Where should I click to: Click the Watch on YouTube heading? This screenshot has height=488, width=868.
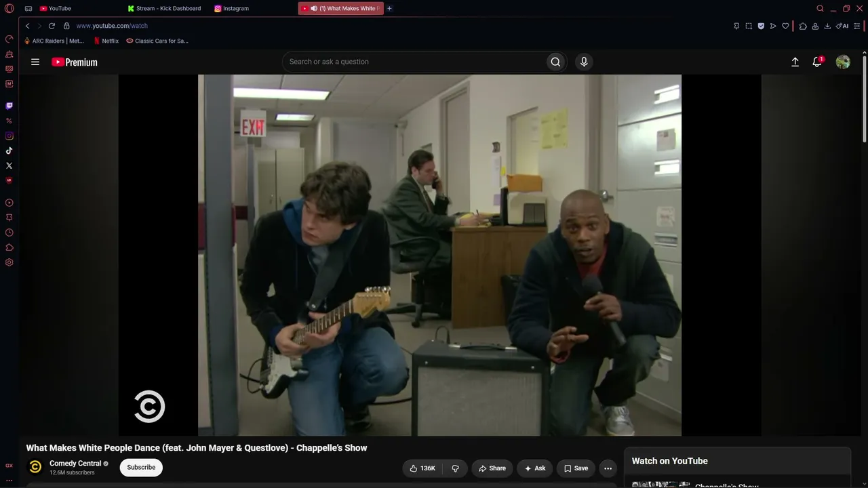click(x=670, y=461)
